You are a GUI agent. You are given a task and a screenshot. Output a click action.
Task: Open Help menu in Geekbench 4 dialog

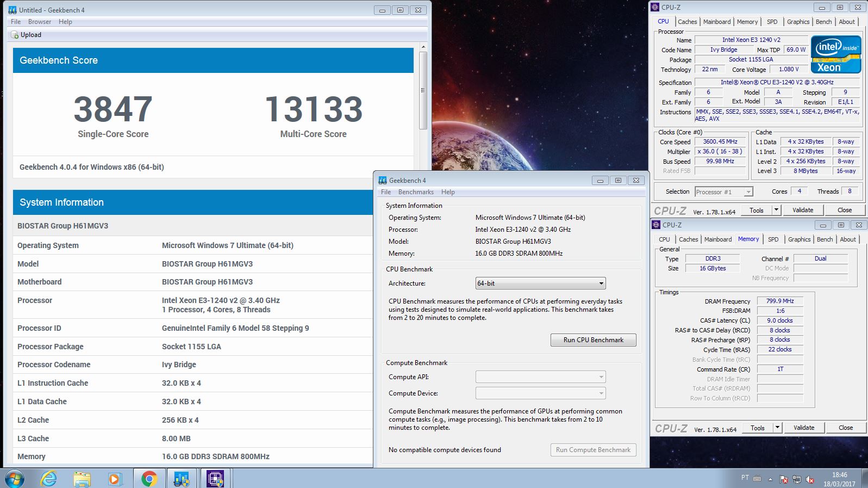coord(448,192)
